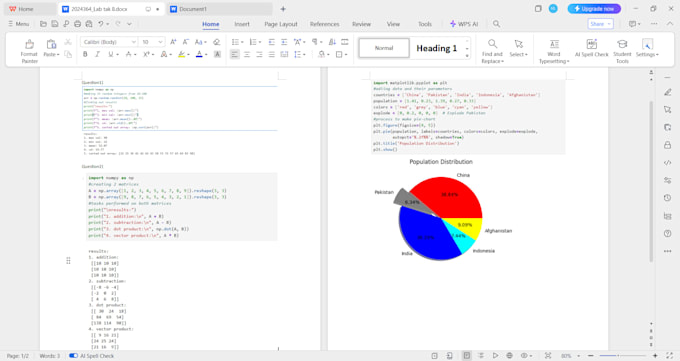Decrease paragraph indent

tap(271, 42)
